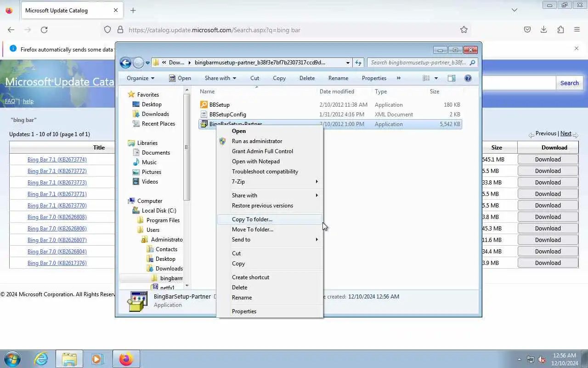This screenshot has width=588, height=368.
Task: Click the Videos library icon
Action: (136, 182)
